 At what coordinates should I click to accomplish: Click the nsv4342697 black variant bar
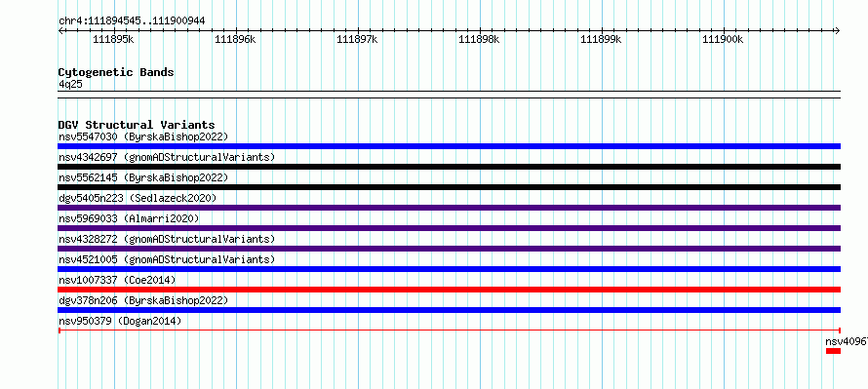point(450,167)
